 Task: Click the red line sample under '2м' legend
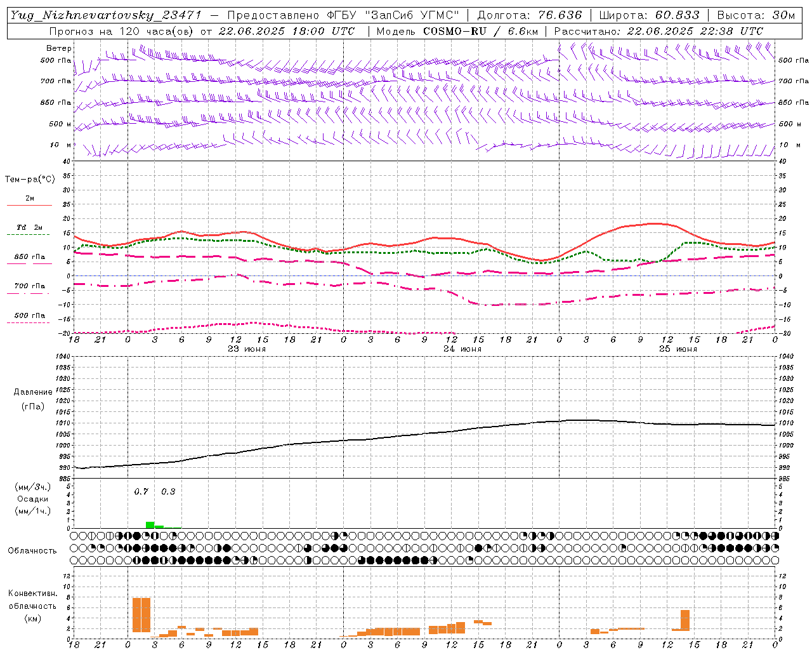tap(29, 205)
